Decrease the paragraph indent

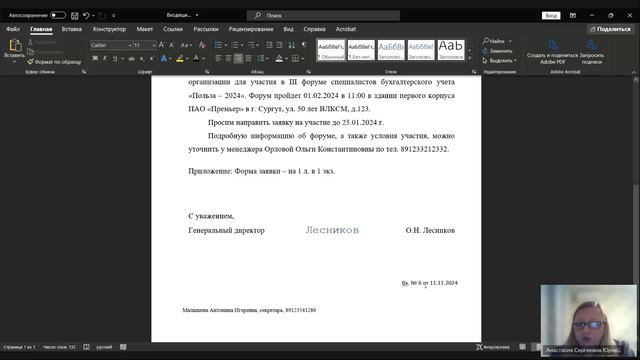269,45
